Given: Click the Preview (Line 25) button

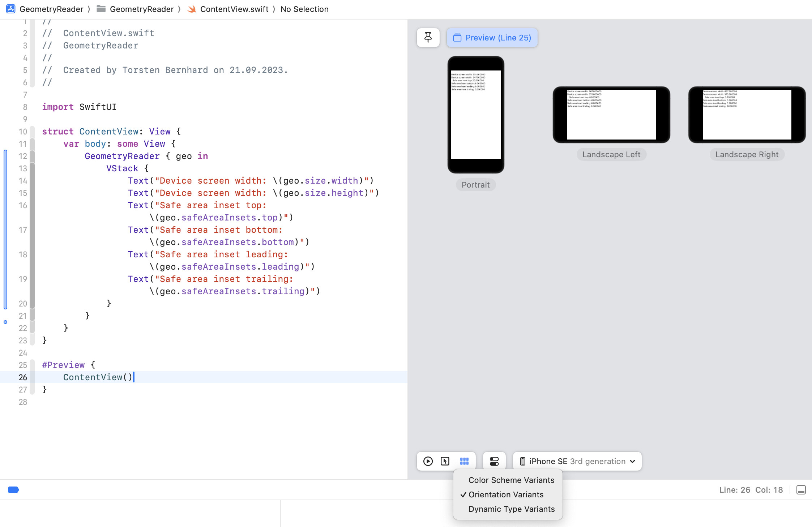Looking at the screenshot, I should [492, 38].
